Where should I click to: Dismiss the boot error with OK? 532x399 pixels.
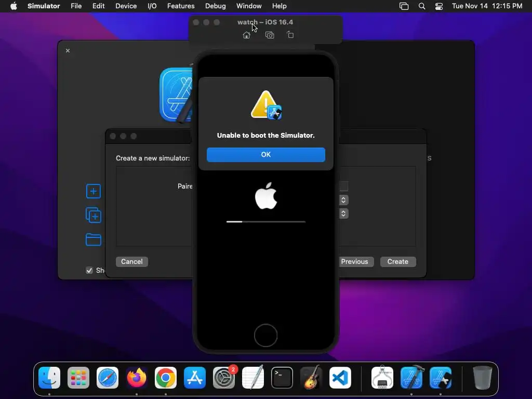pyautogui.click(x=265, y=154)
